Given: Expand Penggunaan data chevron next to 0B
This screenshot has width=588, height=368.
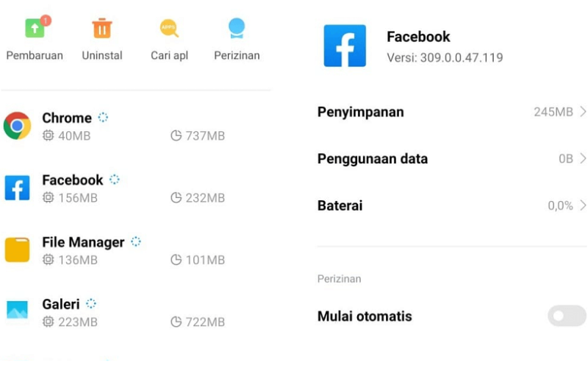Looking at the screenshot, I should coord(583,158).
